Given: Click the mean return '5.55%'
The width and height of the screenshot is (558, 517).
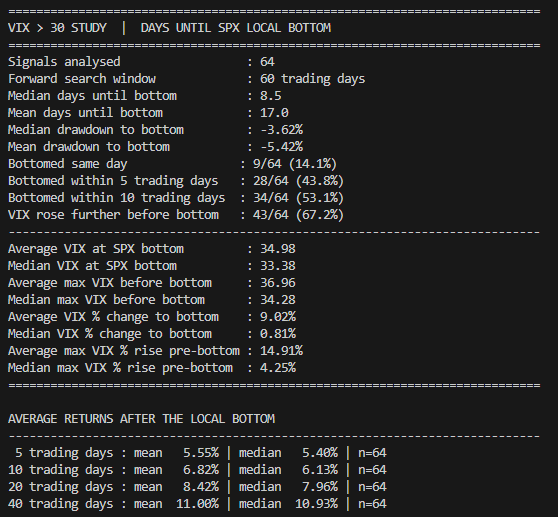Looking at the screenshot, I should point(201,453).
